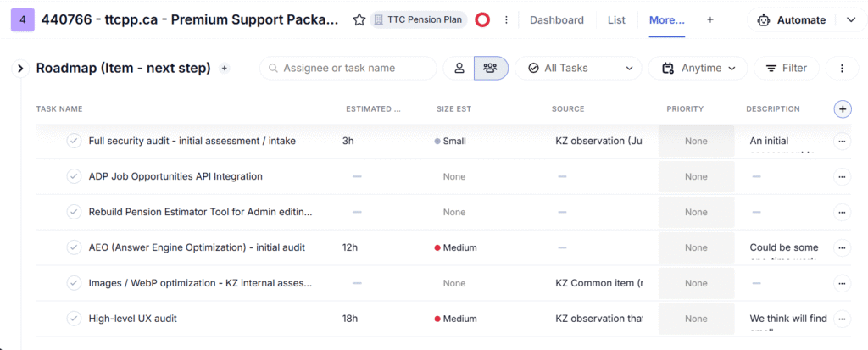Click the purple project badge numbered 4

pos(23,20)
